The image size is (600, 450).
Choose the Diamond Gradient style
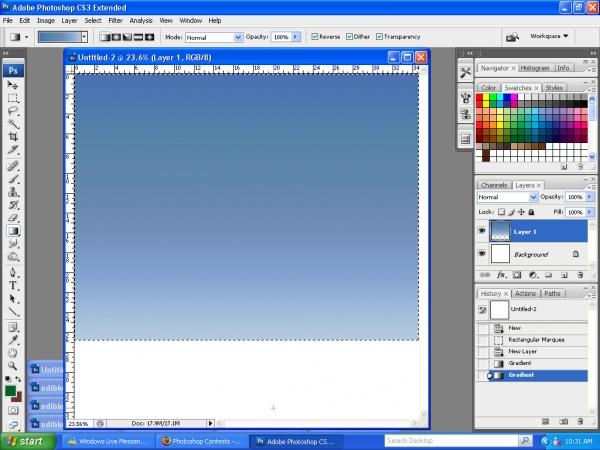(x=149, y=37)
